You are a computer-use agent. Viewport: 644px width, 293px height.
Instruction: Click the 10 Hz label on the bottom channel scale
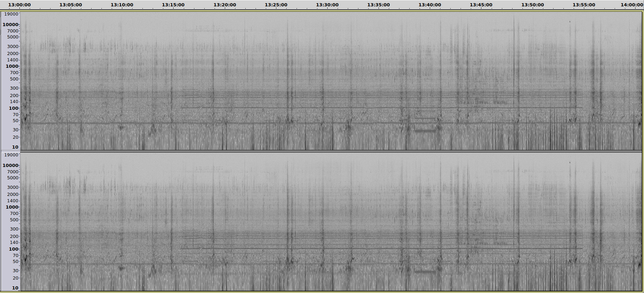pyautogui.click(x=15, y=288)
